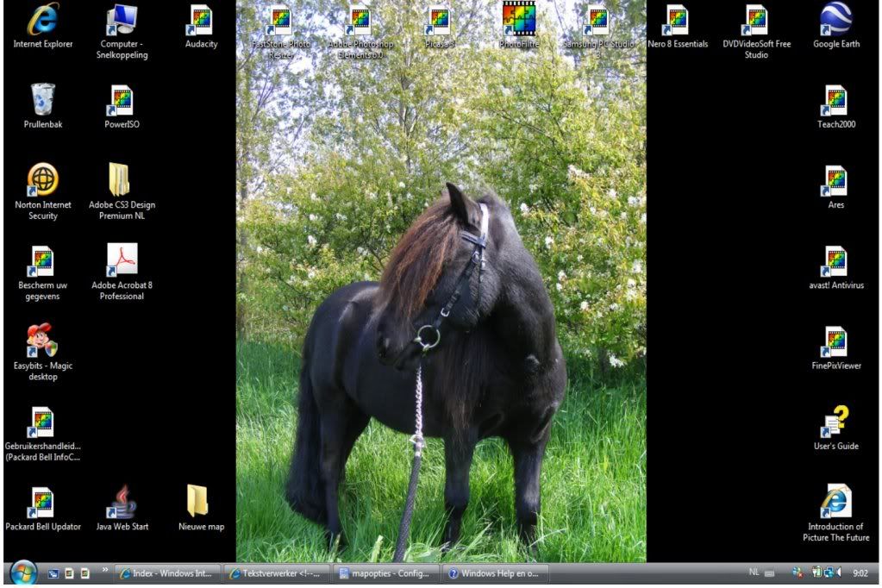Expand the Quick Launch overflow chevron

[x=105, y=571]
